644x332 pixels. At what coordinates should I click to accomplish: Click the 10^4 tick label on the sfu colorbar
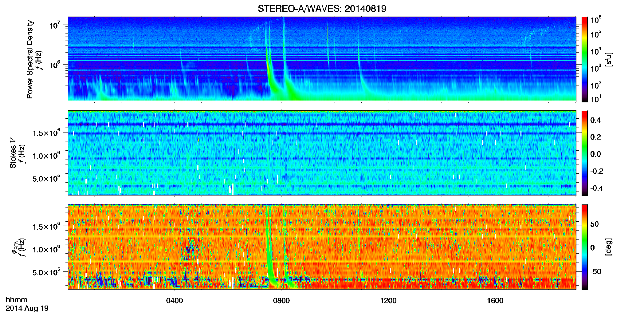596,51
